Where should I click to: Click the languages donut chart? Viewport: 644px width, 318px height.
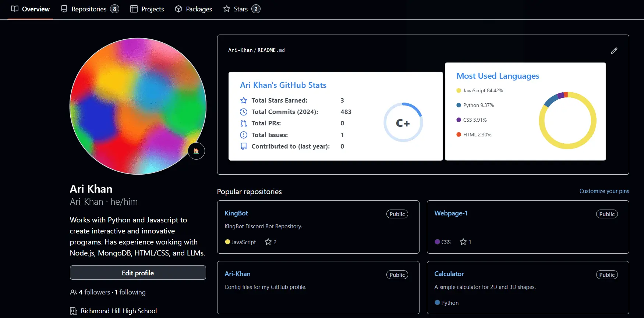567,121
